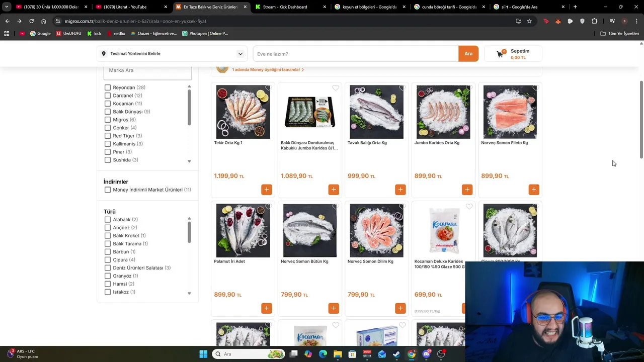Add Tekir Orta Kg 1 to cart

tap(267, 190)
